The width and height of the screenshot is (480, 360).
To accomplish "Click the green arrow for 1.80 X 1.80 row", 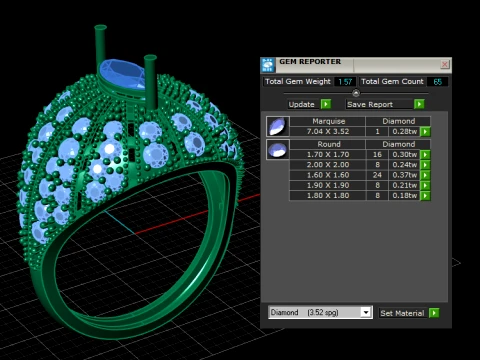I will (x=425, y=196).
